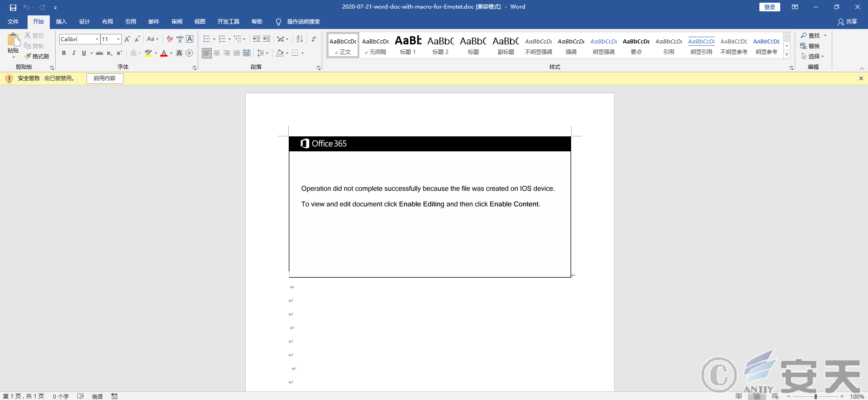The image size is (868, 400).
Task: Open the font size dropdown showing 11
Action: click(119, 39)
